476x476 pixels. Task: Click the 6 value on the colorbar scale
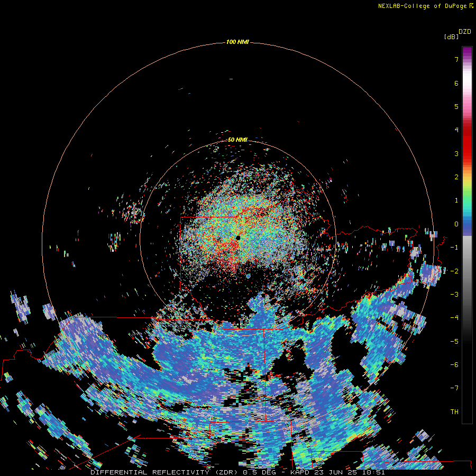click(456, 83)
